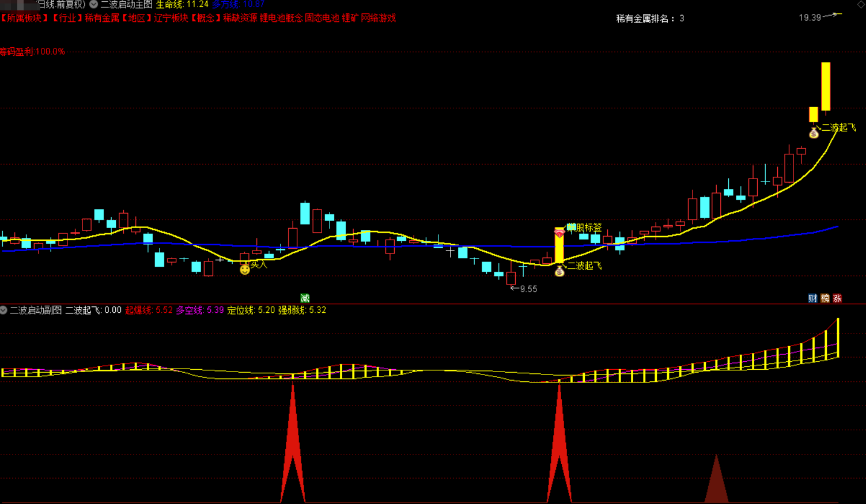The image size is (866, 504).
Task: Click the 19.39 high price label
Action: tap(810, 18)
